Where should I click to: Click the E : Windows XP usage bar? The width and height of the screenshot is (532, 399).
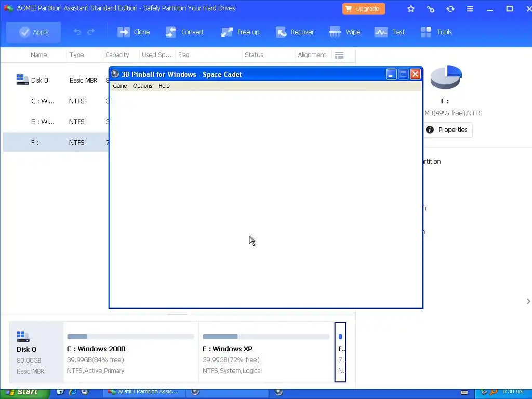pyautogui.click(x=266, y=337)
